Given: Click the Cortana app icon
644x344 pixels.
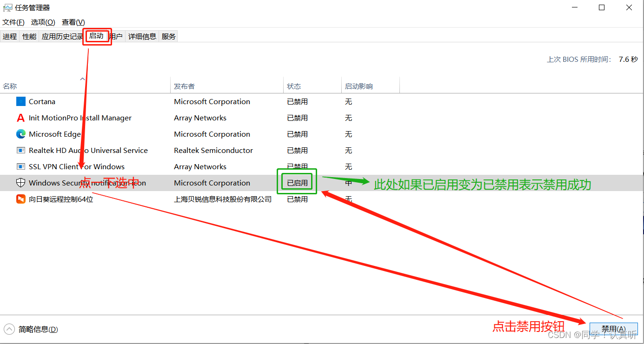Looking at the screenshot, I should pyautogui.click(x=21, y=101).
